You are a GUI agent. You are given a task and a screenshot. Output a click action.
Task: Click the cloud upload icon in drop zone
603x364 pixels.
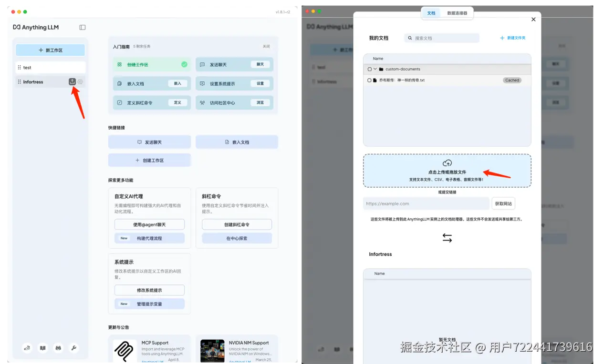(x=447, y=163)
